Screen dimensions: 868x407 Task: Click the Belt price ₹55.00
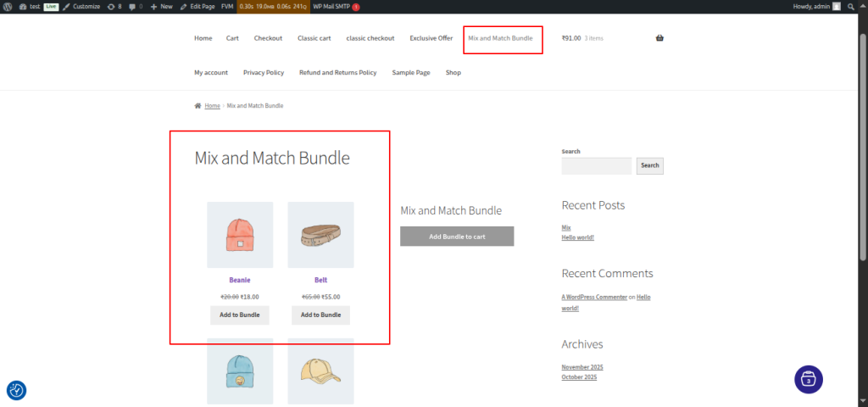(x=331, y=297)
